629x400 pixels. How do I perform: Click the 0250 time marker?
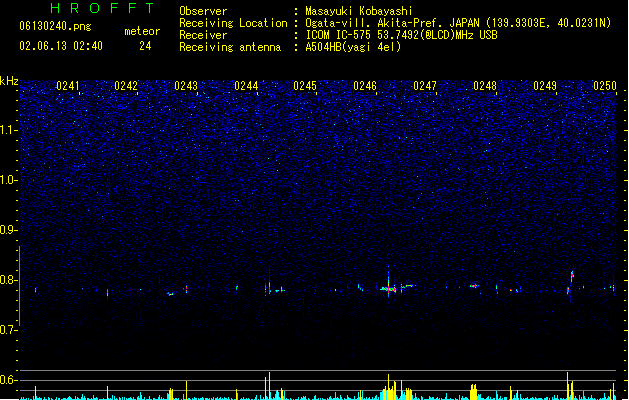tap(605, 86)
